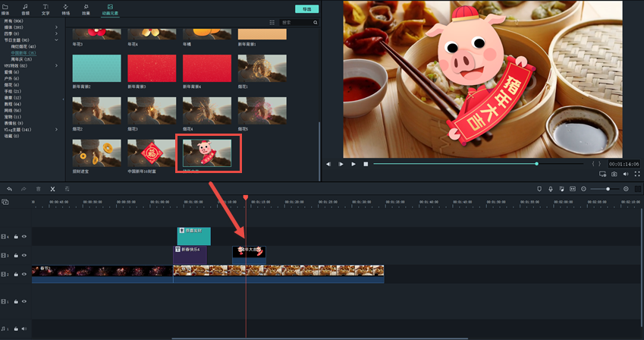The width and height of the screenshot is (644, 340).
Task: Click the 导出 export button
Action: [306, 9]
